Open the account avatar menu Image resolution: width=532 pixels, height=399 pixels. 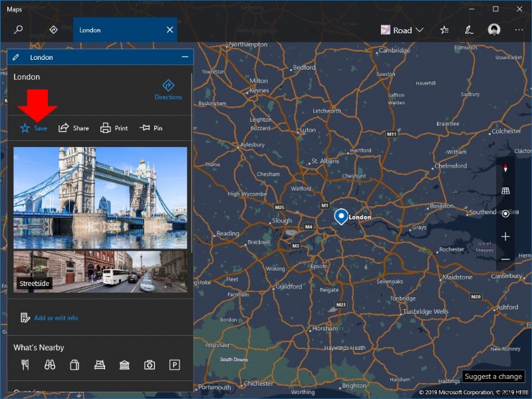(493, 30)
